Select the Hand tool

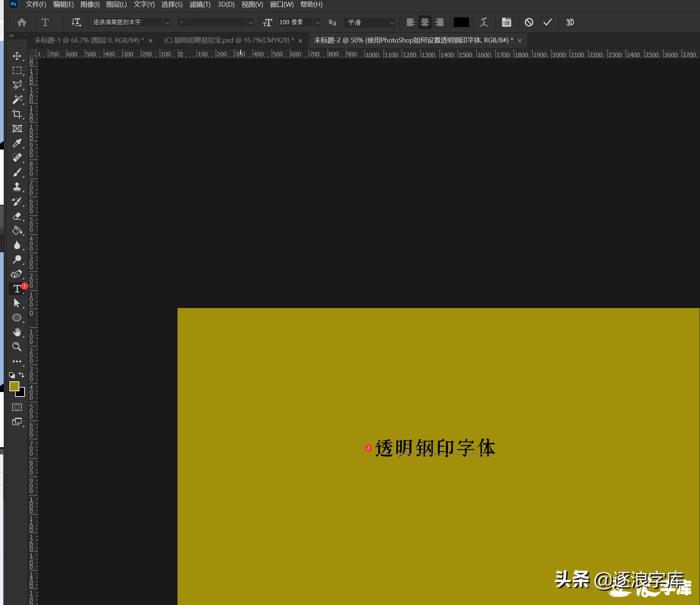tap(17, 332)
